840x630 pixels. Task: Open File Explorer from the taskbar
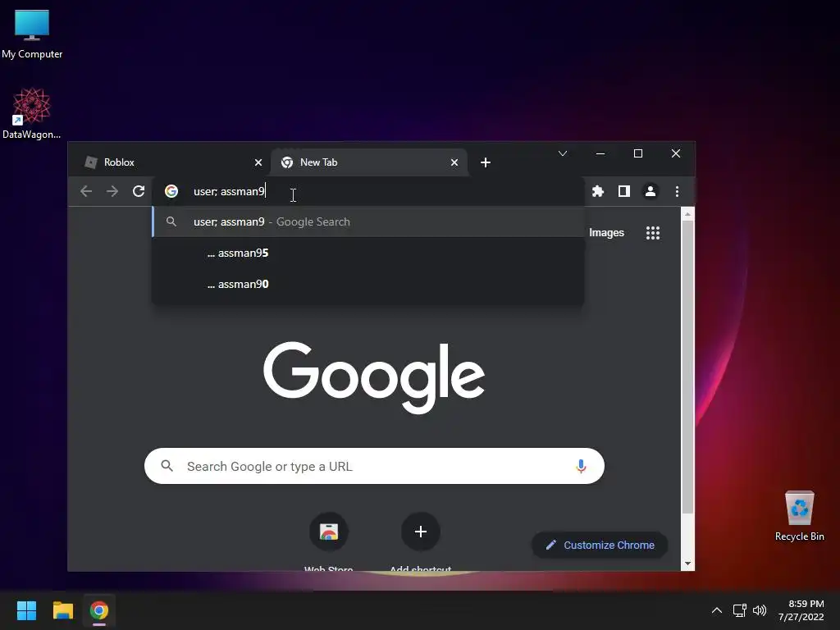(x=62, y=610)
